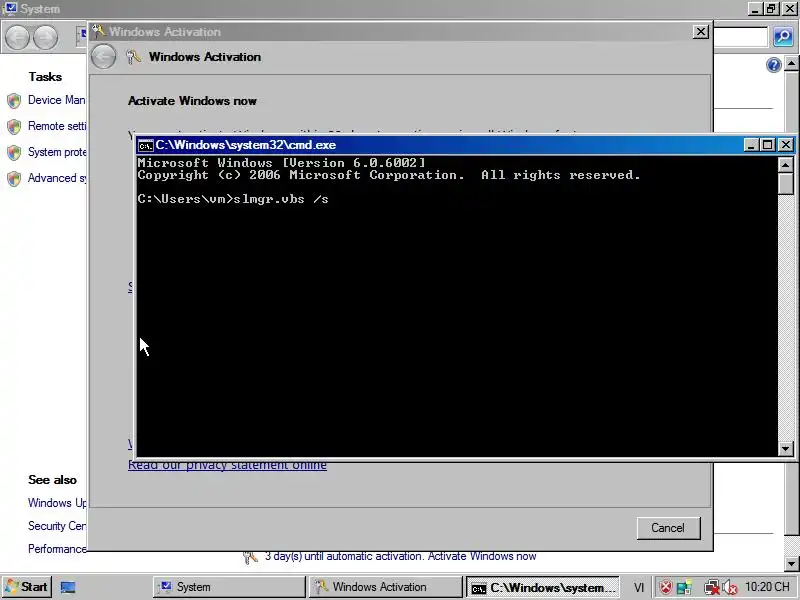Open the VI language indicator

(638, 587)
